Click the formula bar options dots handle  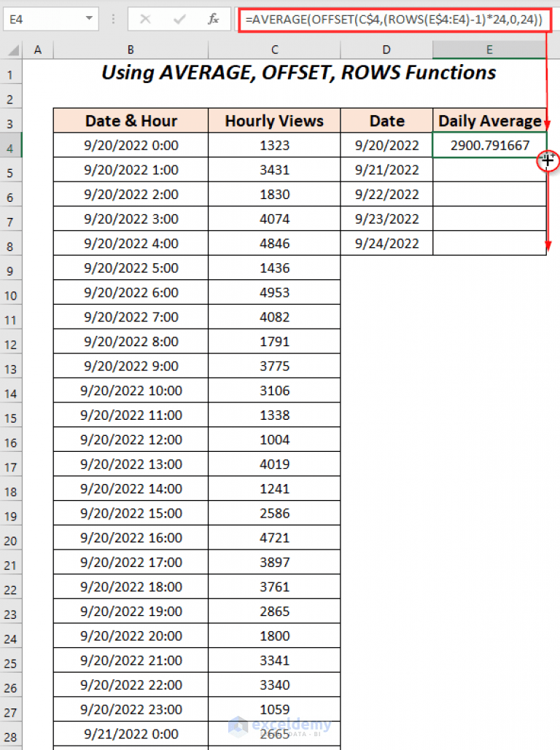pos(114,19)
